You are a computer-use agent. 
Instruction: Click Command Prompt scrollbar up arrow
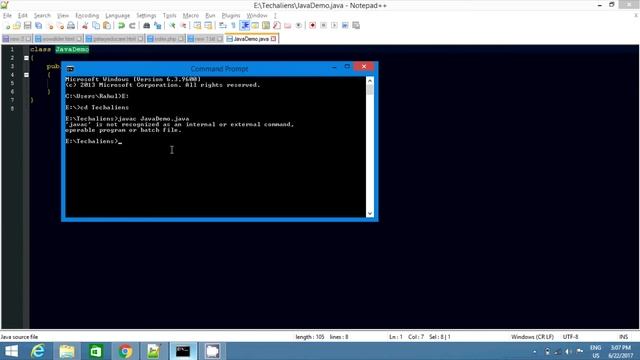tap(370, 81)
